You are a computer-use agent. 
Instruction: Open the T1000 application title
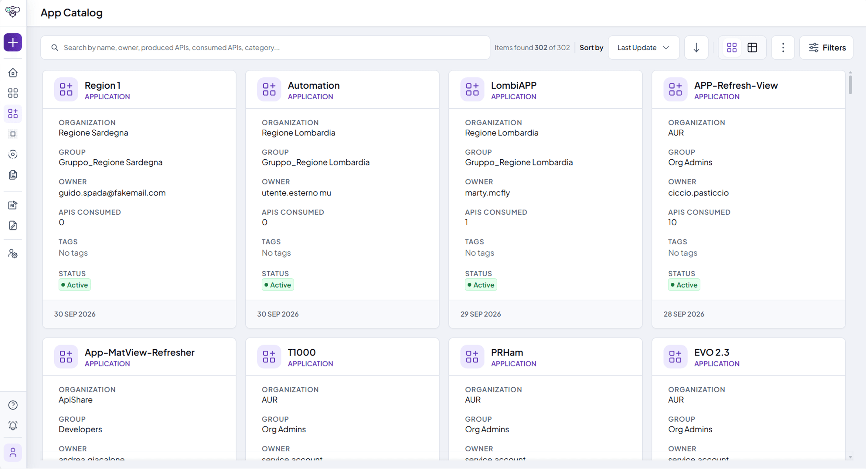point(302,352)
